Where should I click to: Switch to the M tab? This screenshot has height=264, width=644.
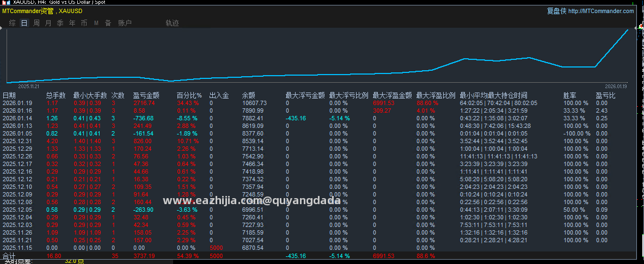(96, 23)
